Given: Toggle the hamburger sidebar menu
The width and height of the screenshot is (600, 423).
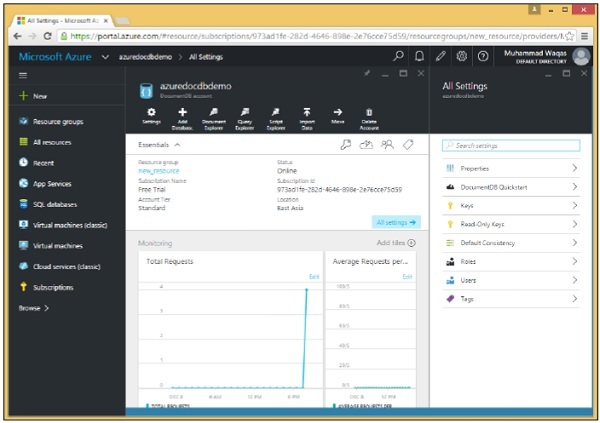Looking at the screenshot, I should 23,75.
